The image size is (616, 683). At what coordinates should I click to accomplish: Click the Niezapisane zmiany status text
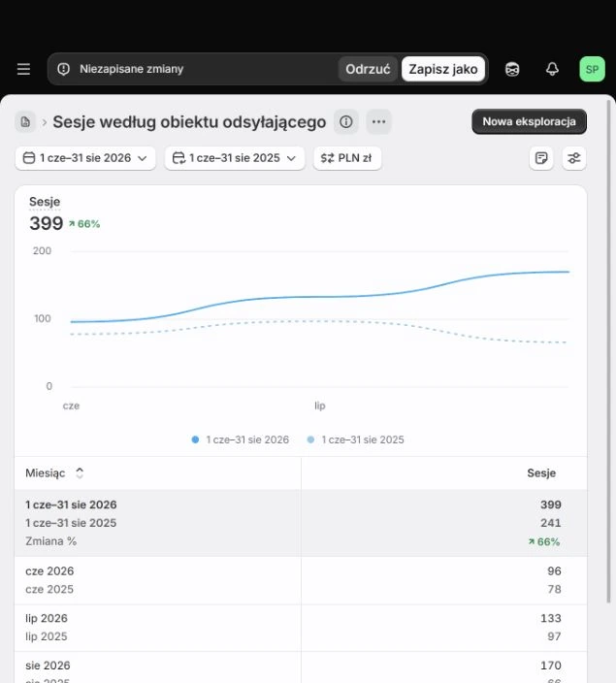pyautogui.click(x=132, y=69)
